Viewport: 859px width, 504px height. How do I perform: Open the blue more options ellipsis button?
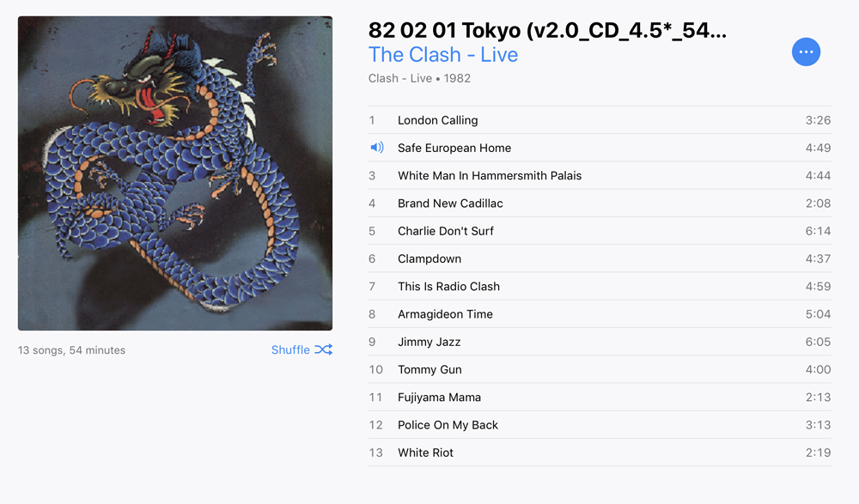click(806, 52)
